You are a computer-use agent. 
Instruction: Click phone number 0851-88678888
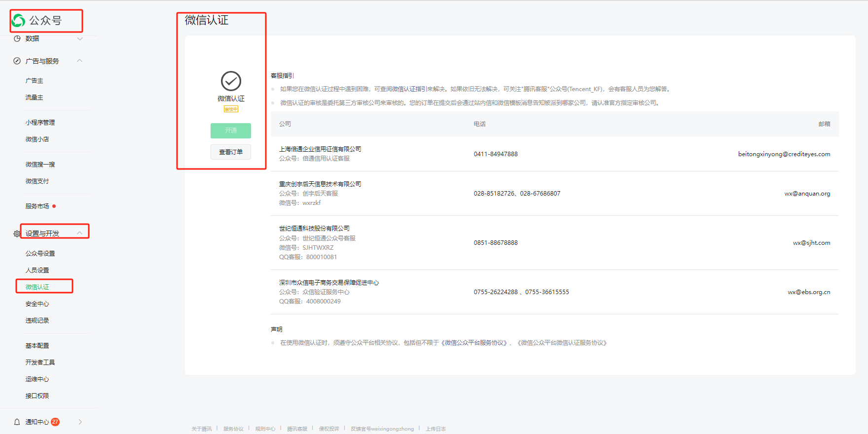point(496,243)
